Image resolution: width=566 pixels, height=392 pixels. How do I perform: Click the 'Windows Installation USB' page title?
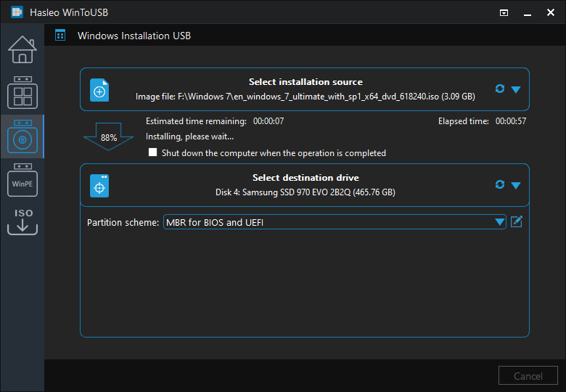pyautogui.click(x=134, y=36)
